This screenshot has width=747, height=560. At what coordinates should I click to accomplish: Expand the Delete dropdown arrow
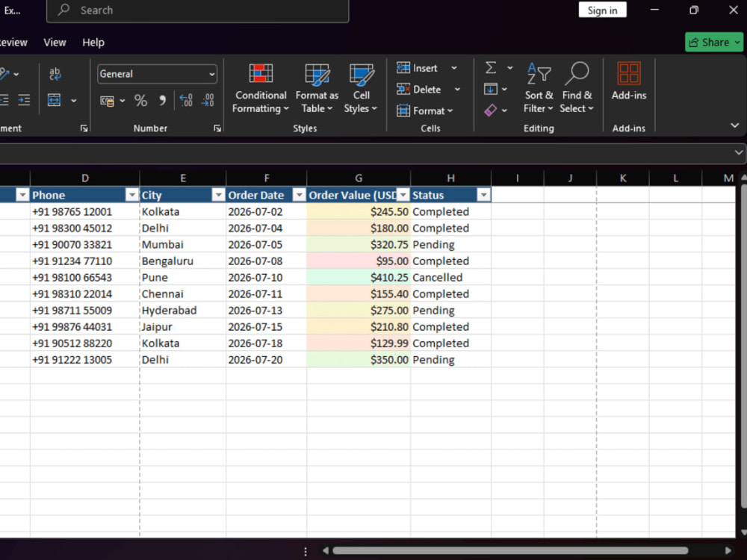click(457, 89)
